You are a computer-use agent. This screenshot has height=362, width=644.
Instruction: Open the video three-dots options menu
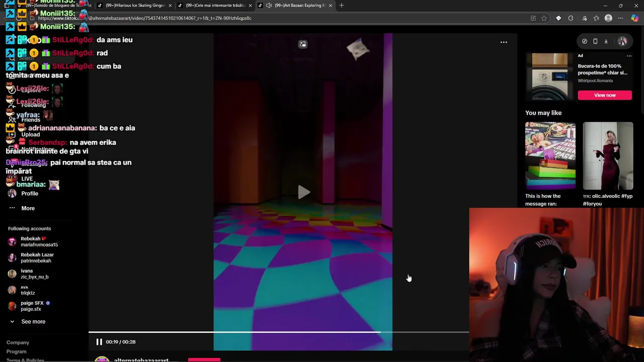(x=504, y=42)
